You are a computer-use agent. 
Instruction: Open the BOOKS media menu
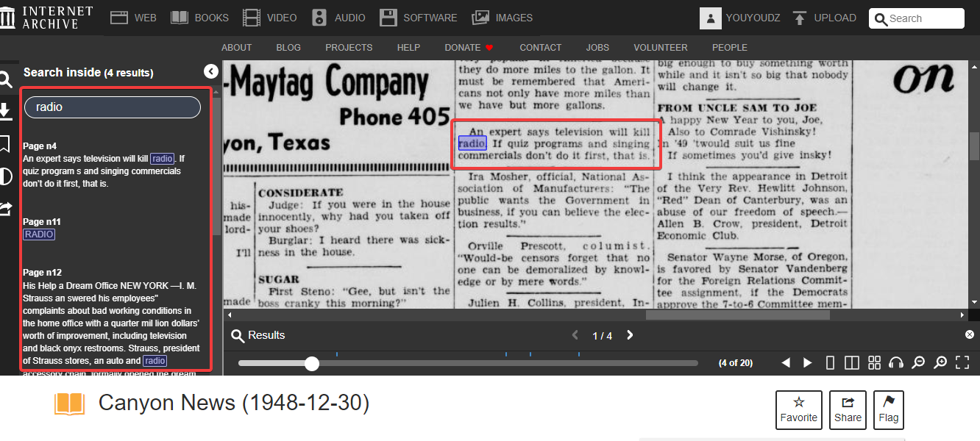[199, 18]
